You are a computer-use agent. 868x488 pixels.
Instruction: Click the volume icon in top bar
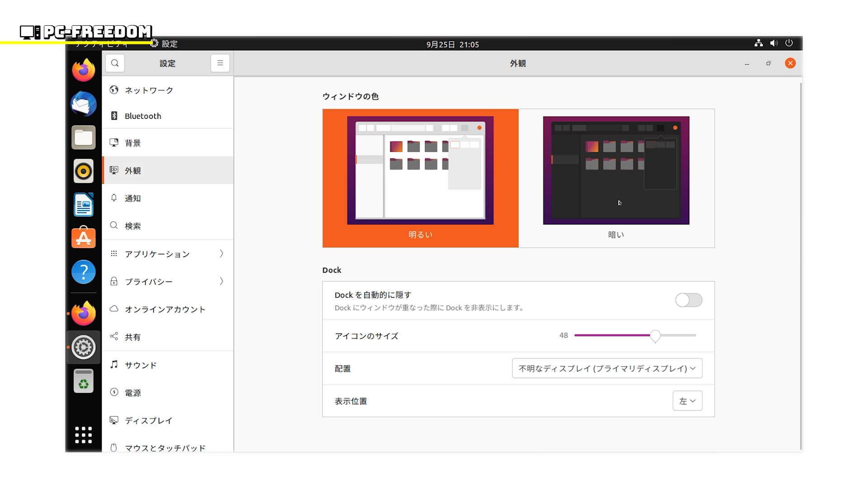(x=774, y=43)
